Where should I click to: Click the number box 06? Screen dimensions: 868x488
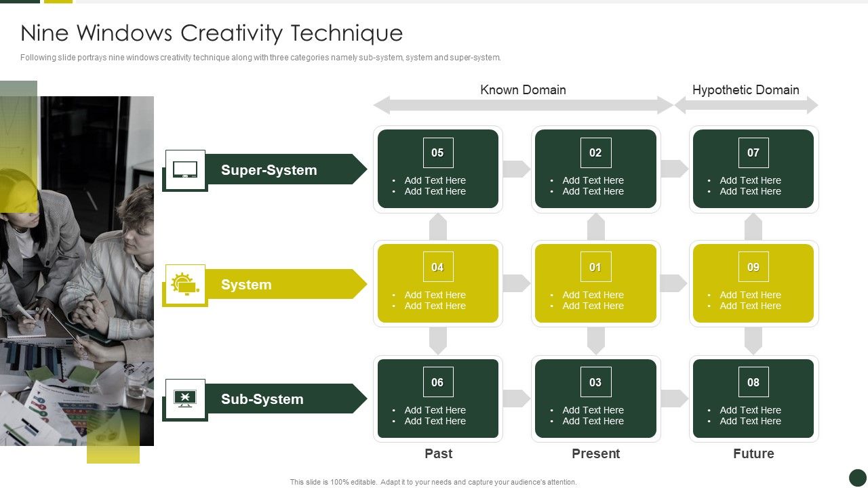pos(437,382)
